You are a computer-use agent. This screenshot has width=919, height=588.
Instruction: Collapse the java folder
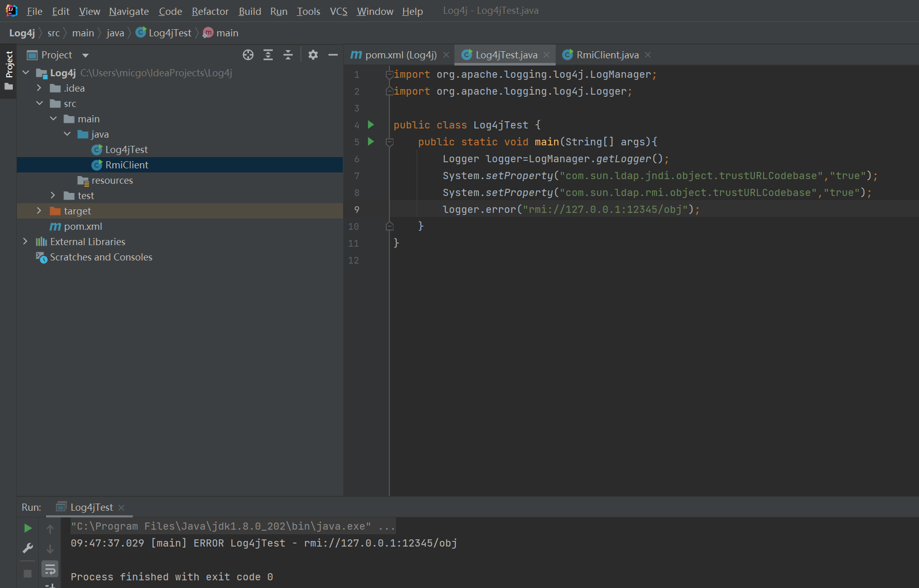click(x=67, y=134)
